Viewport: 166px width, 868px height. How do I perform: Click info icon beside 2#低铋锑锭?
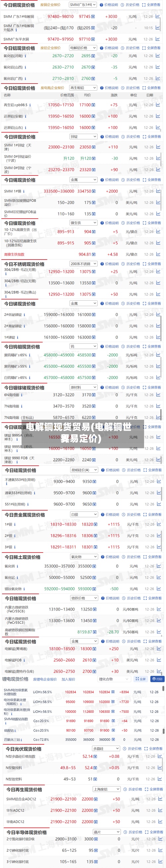[x=24, y=315]
